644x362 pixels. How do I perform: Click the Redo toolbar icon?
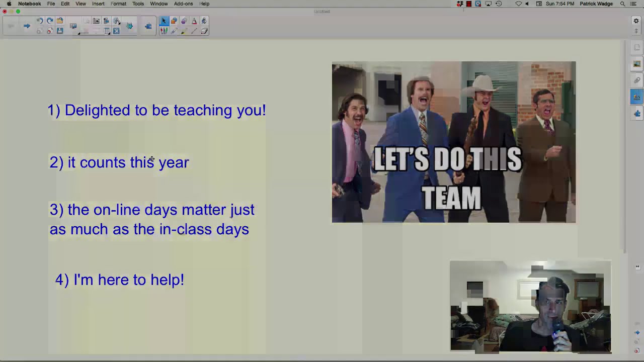[x=50, y=21]
